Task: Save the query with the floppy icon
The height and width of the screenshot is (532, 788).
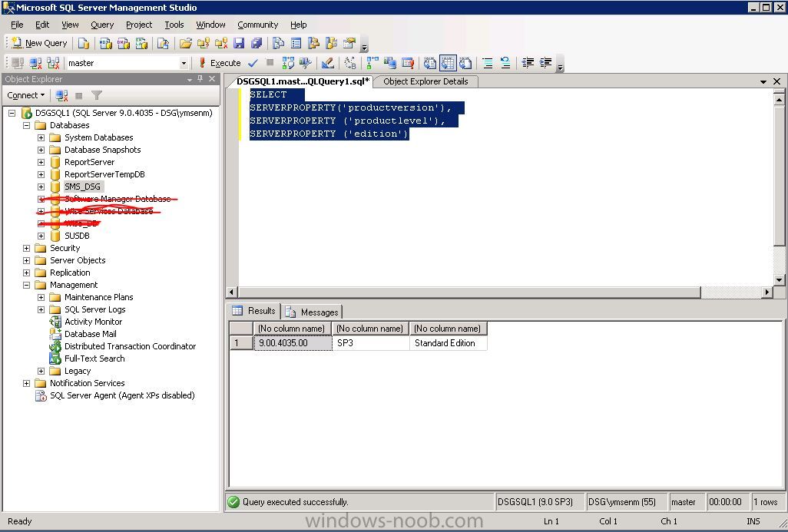Action: coord(239,43)
